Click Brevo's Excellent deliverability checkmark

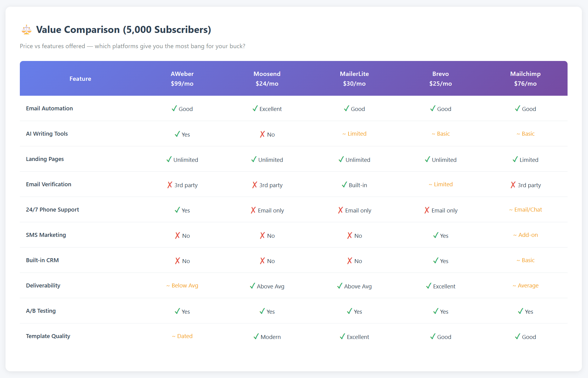pos(429,286)
